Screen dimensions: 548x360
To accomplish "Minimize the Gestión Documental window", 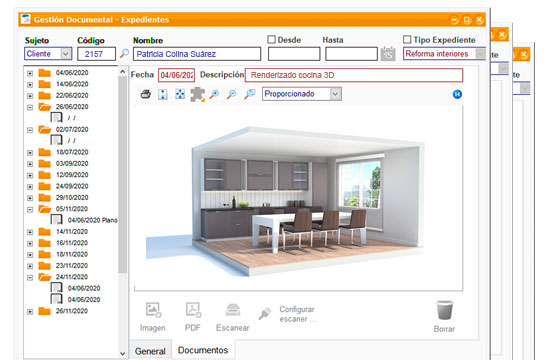I will pyautogui.click(x=454, y=20).
